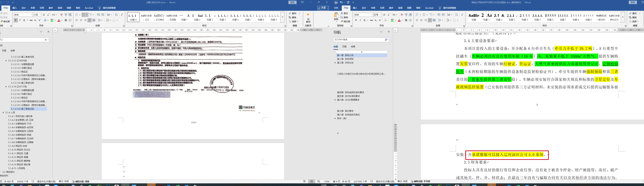Screen dimensions: 644x186
Task: Open the Acrobat tab in the left Word window
Action: (x=89, y=8)
